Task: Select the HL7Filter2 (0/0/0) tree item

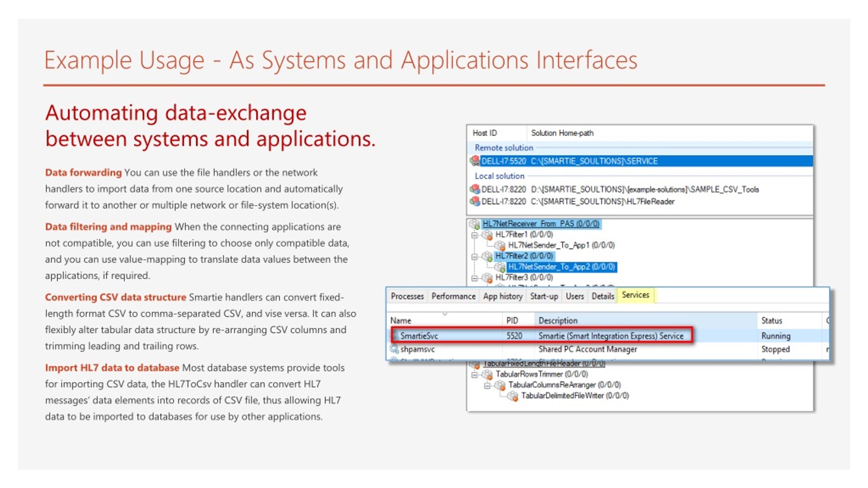Action: (x=524, y=256)
